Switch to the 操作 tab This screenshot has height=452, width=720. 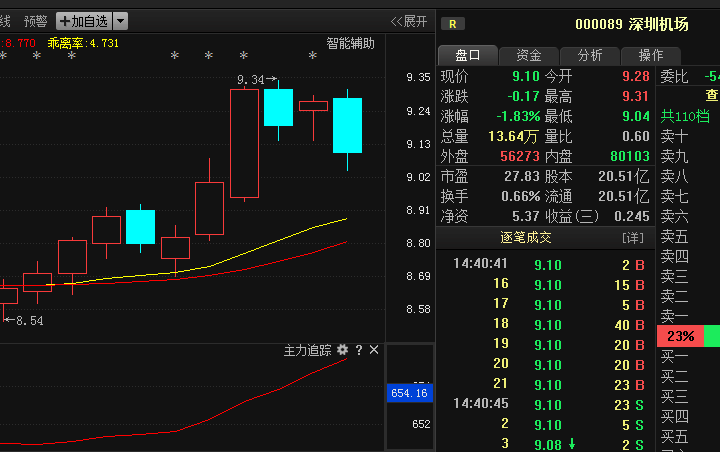pos(651,56)
